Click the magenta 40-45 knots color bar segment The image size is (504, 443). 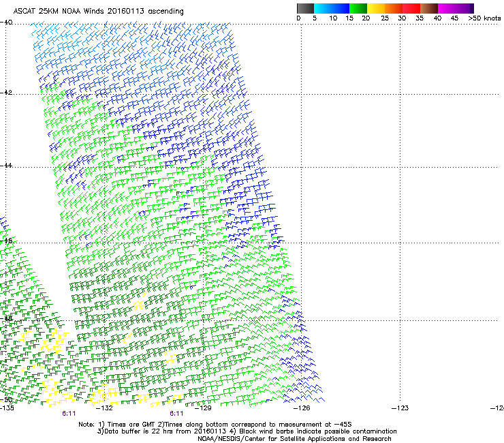point(447,8)
